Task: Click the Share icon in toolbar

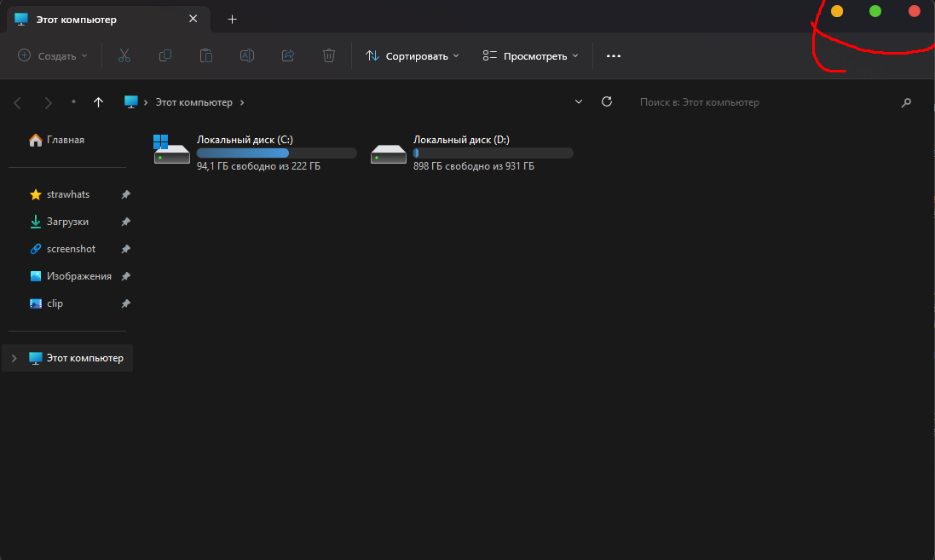Action: coord(288,55)
